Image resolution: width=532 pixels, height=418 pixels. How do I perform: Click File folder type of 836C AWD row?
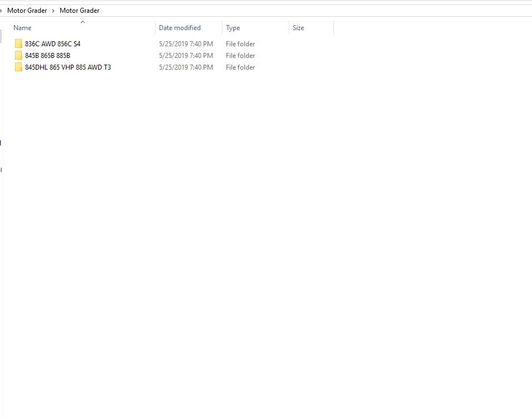(x=240, y=43)
